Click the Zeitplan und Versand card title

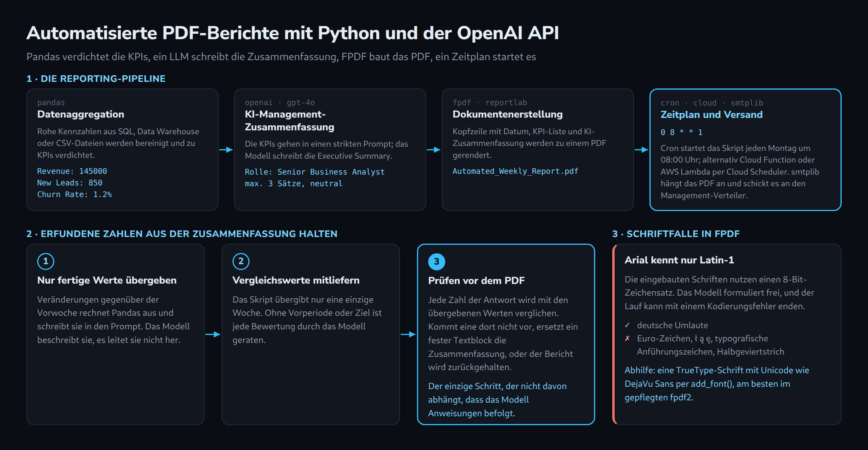point(711,114)
